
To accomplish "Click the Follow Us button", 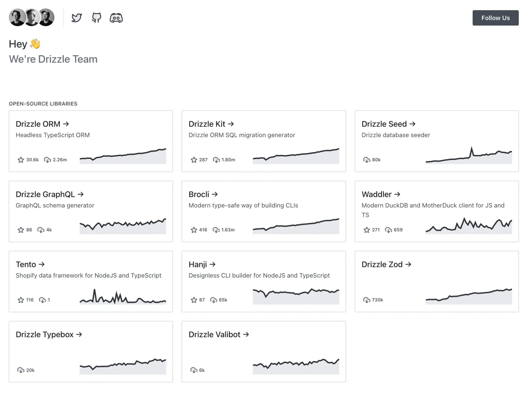I will point(495,18).
